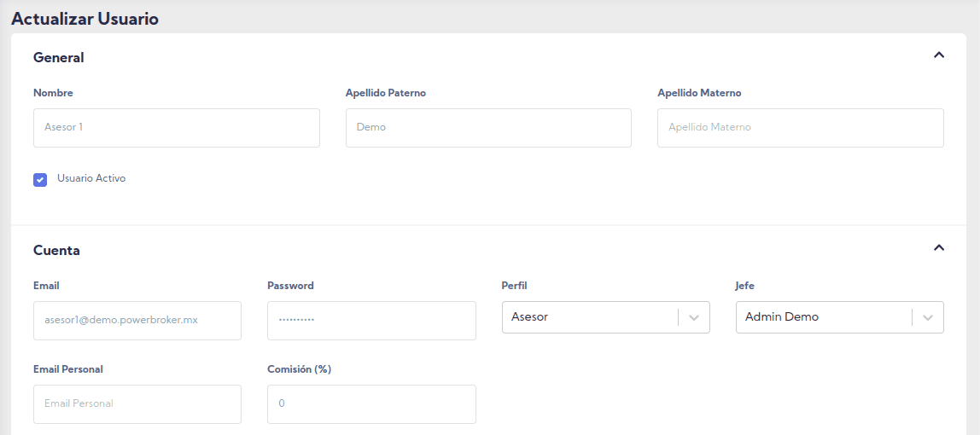This screenshot has height=435, width=980.
Task: Click the Cuenta section heading
Action: 56,251
